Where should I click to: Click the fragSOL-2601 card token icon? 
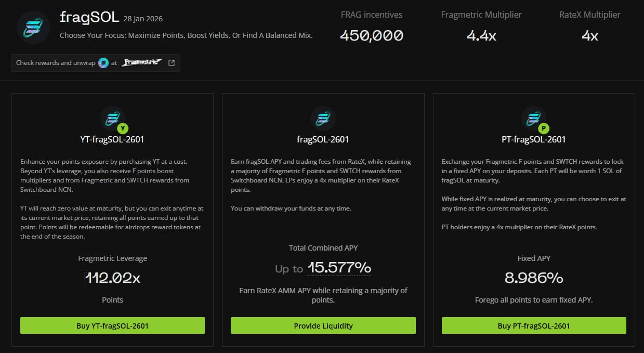(x=323, y=119)
